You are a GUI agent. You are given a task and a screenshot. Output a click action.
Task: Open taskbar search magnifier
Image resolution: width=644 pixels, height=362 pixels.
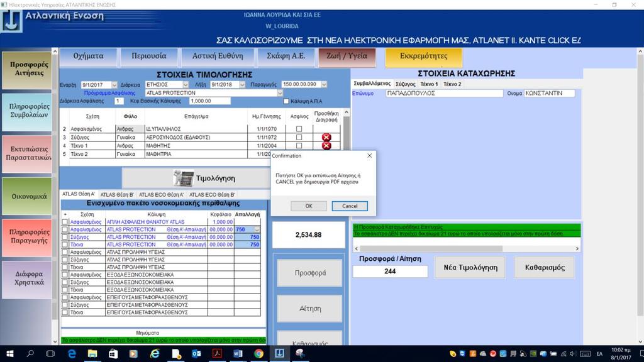30,353
